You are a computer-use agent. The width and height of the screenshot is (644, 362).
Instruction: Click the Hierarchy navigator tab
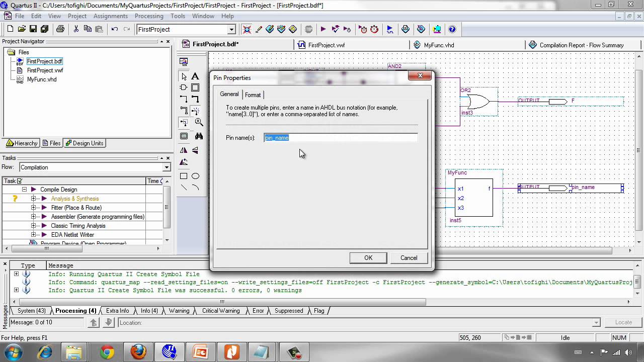(x=22, y=143)
